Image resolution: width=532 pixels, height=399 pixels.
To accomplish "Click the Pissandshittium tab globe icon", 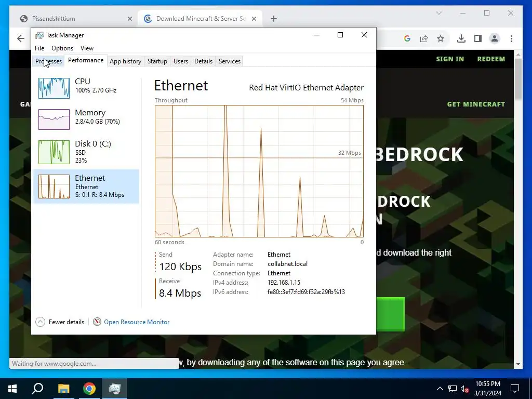I will point(24,19).
